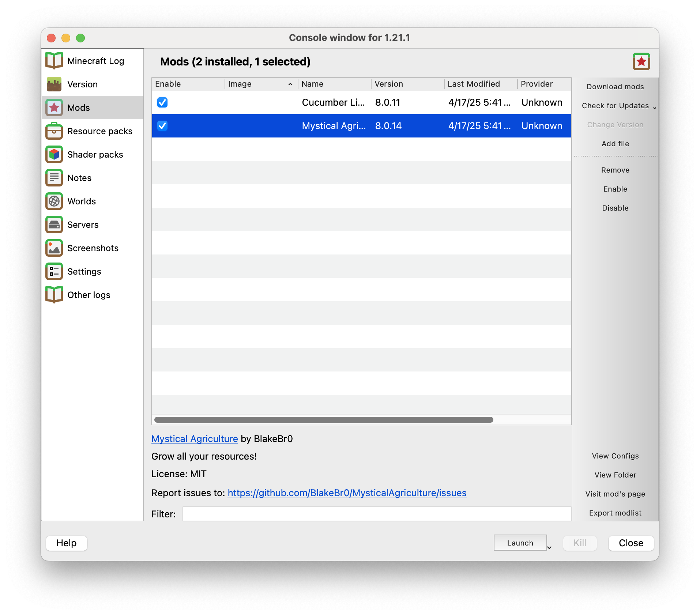Viewport: 700px width, 615px height.
Task: Click the Download mods button
Action: (x=615, y=87)
